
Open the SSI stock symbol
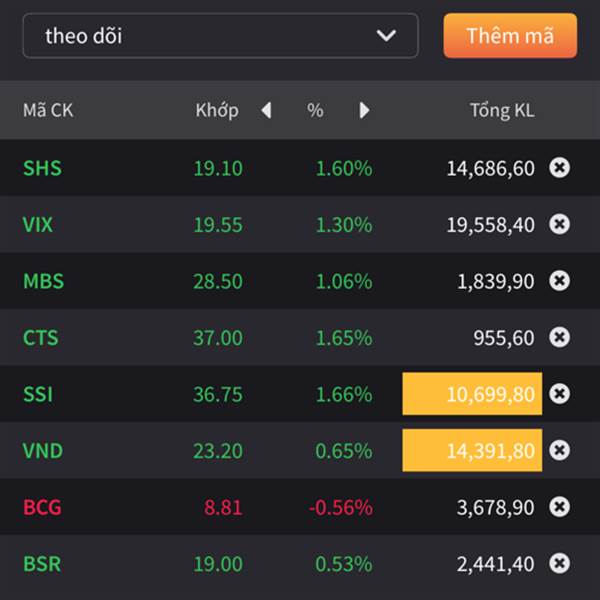38,394
